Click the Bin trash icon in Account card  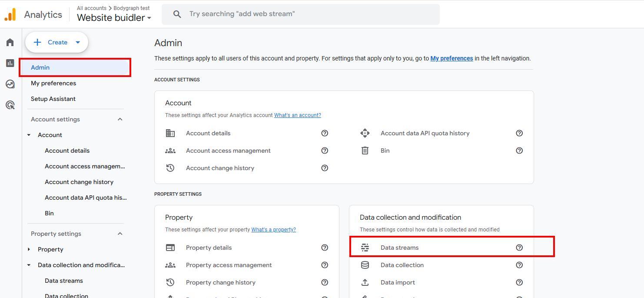pos(365,151)
